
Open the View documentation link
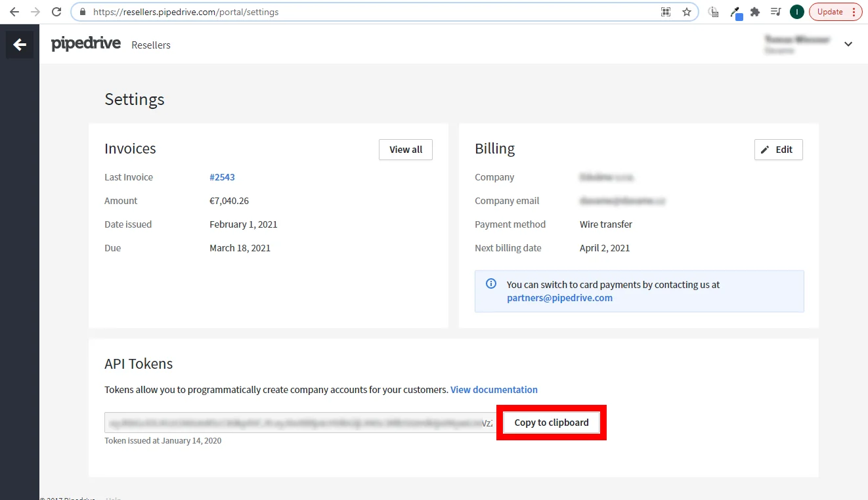tap(494, 390)
